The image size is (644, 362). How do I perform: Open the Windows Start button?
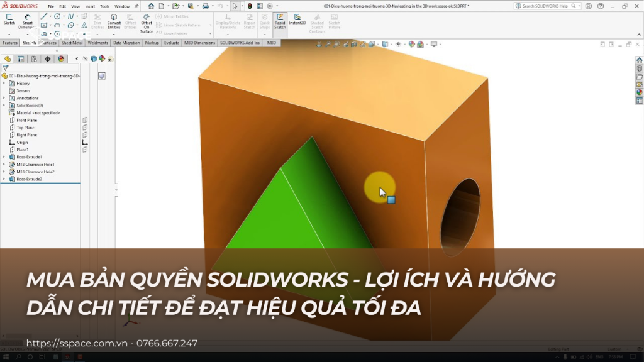[6, 357]
